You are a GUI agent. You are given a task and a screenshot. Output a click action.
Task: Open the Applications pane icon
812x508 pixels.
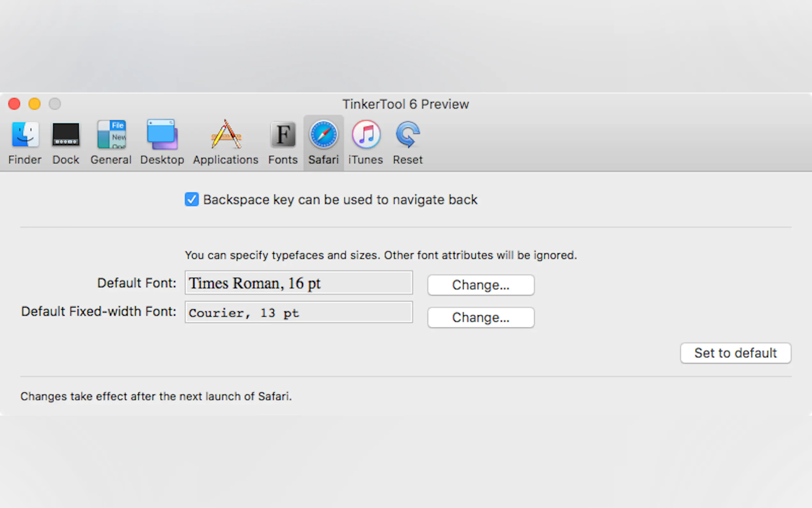226,135
